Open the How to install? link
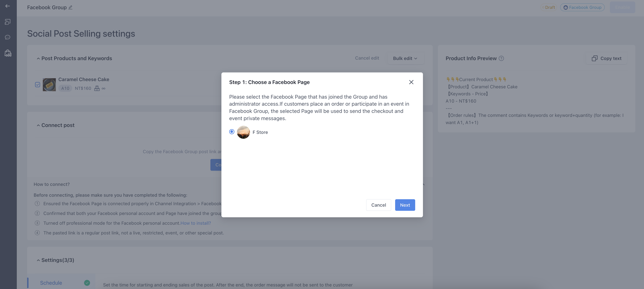The height and width of the screenshot is (289, 644). (196, 223)
